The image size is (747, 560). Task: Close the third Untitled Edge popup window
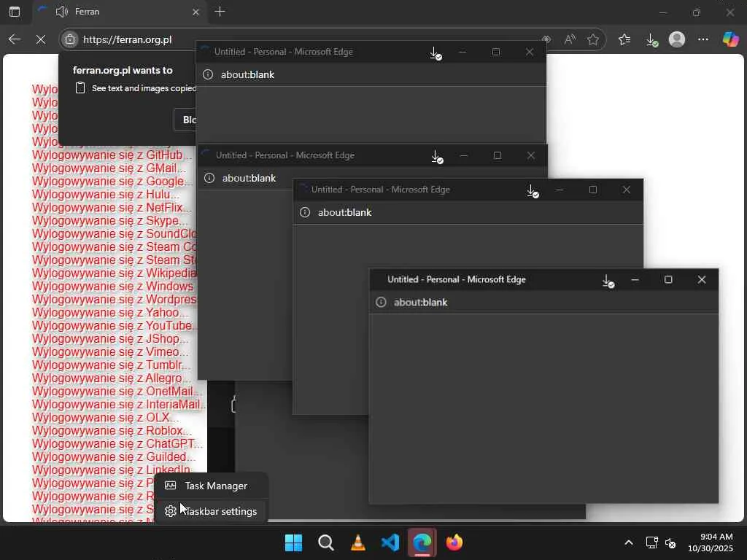pyautogui.click(x=627, y=190)
